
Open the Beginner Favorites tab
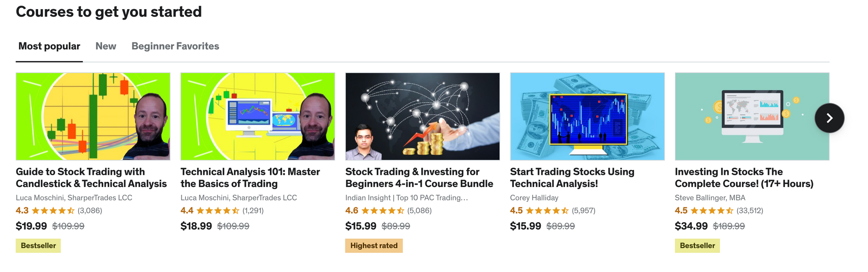(175, 46)
